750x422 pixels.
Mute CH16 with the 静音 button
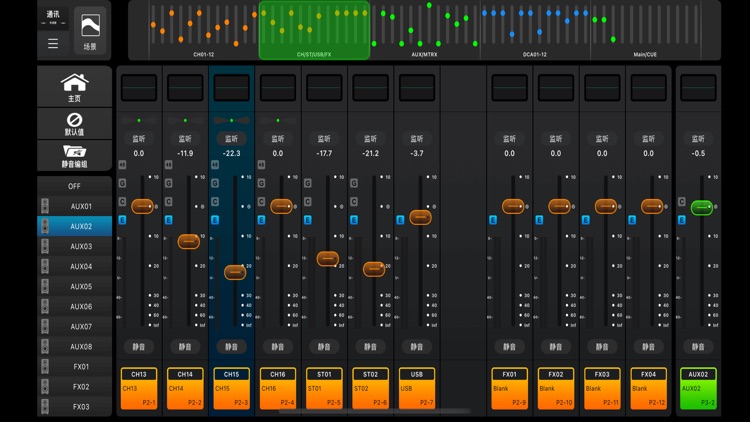[278, 346]
